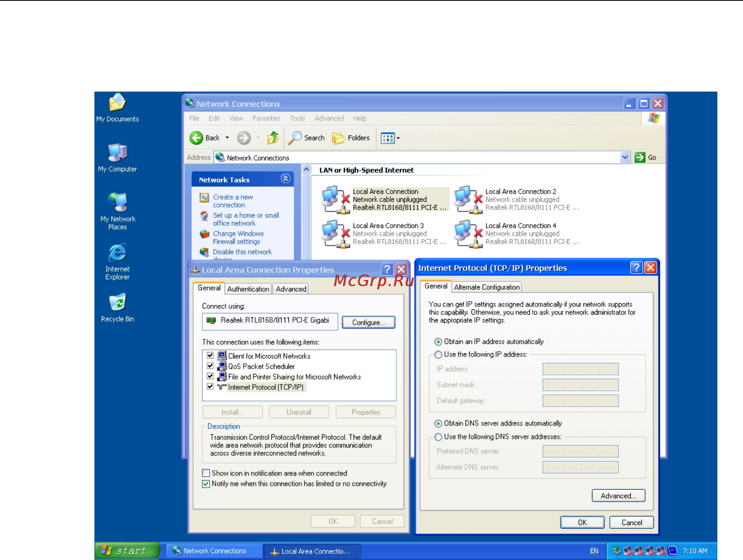This screenshot has width=743, height=560.
Task: Click Create a new connection icon
Action: click(x=204, y=197)
